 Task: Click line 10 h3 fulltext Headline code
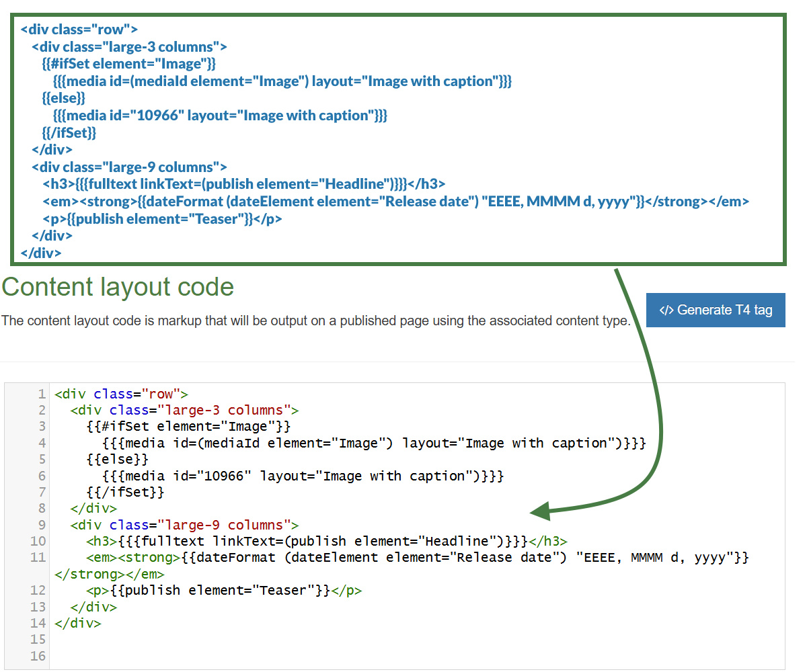(327, 541)
